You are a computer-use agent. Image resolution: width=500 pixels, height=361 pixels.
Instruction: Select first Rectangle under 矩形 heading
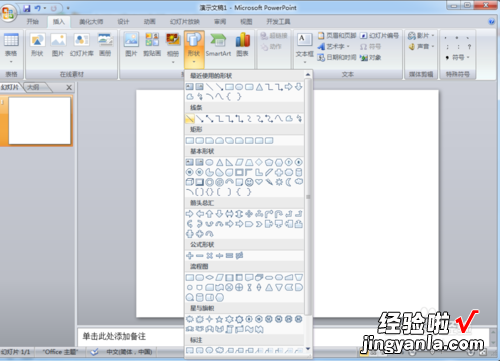point(190,140)
